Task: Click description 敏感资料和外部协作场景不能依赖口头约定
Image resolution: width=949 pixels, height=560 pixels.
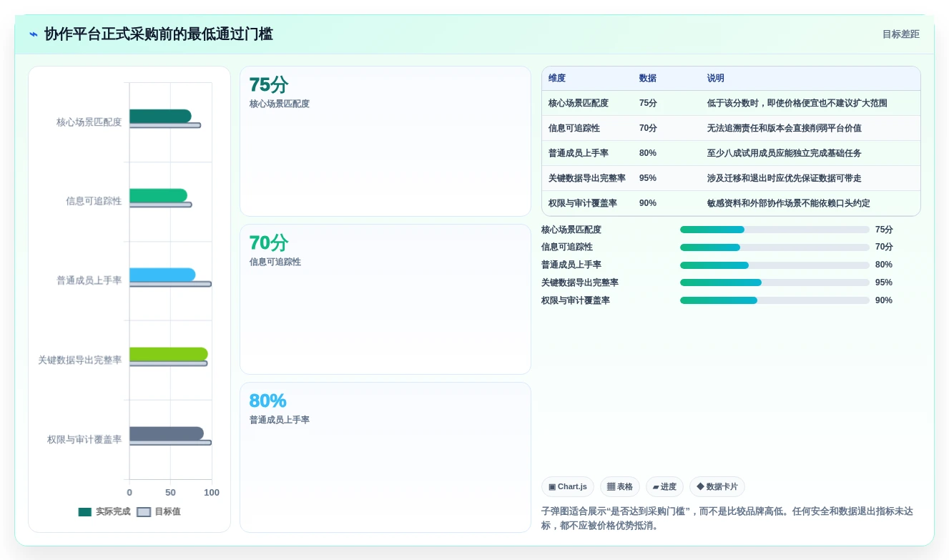Action: click(x=789, y=203)
